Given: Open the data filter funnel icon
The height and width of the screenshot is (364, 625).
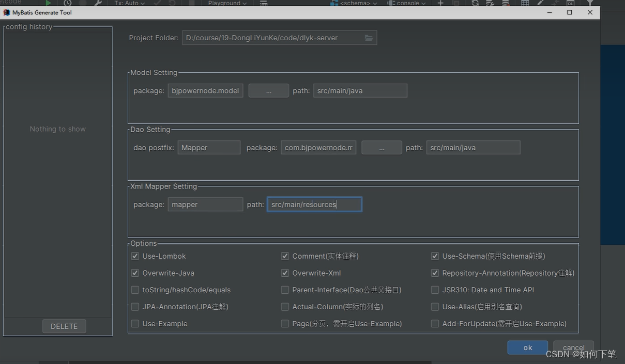Looking at the screenshot, I should (590, 3).
